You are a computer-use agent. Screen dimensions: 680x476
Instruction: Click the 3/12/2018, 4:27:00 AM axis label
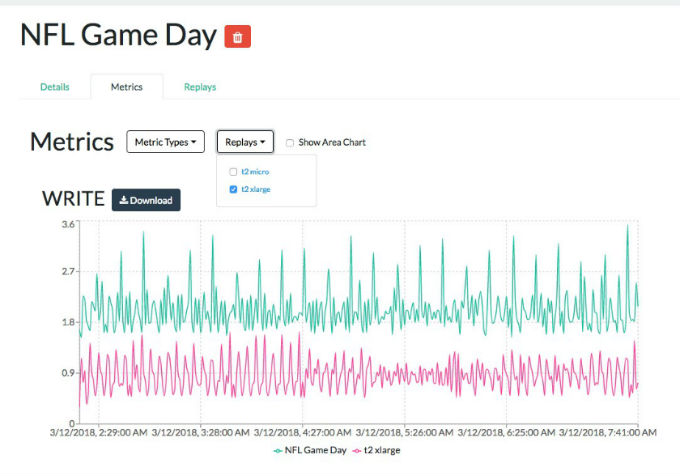(302, 432)
